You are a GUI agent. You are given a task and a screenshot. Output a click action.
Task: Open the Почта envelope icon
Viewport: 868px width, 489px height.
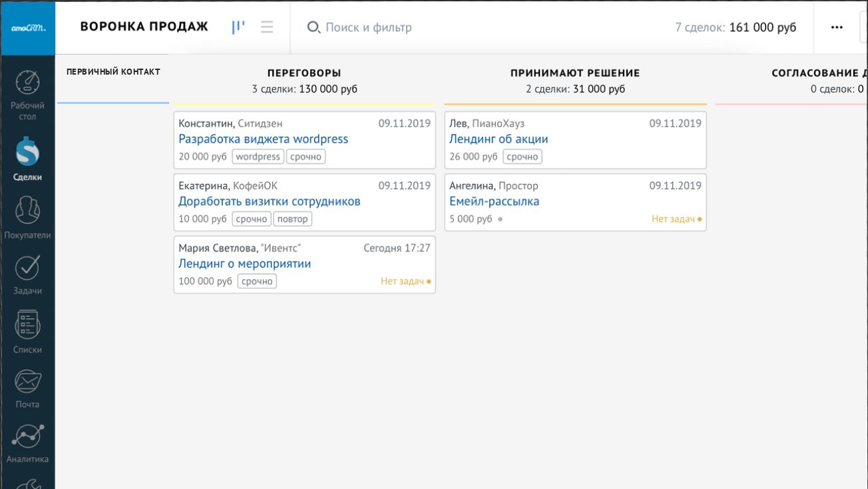27,382
